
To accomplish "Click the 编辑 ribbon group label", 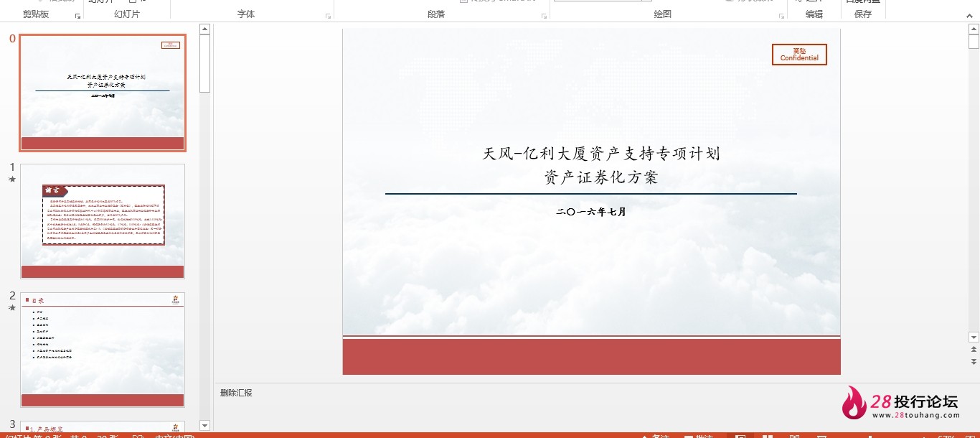I will coord(814,14).
